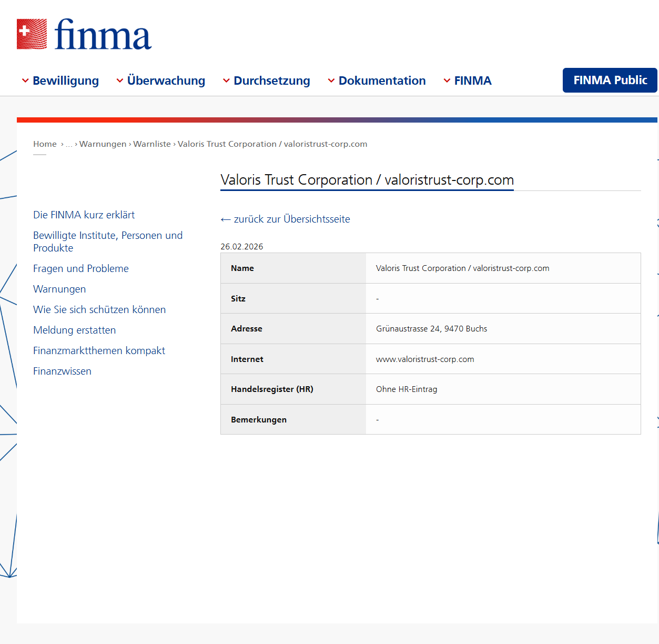Click the Valoris Trust Corporation breadcrumb
659x644 pixels.
click(272, 144)
